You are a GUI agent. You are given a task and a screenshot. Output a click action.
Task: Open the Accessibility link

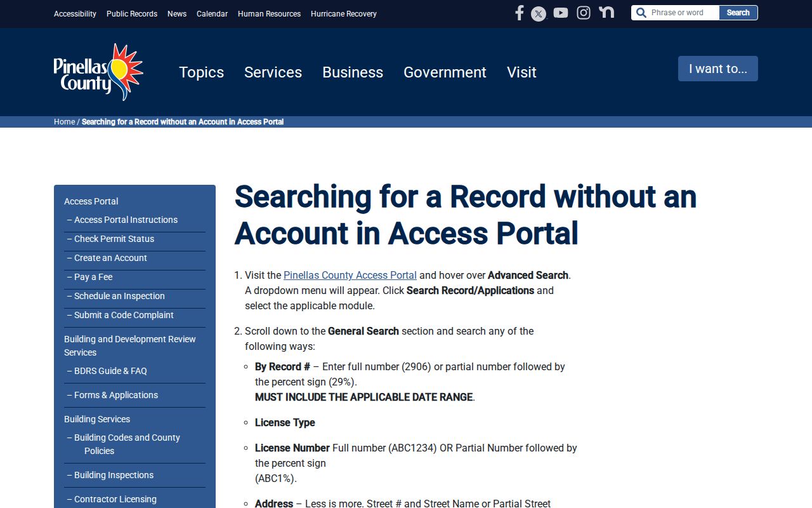pos(75,14)
